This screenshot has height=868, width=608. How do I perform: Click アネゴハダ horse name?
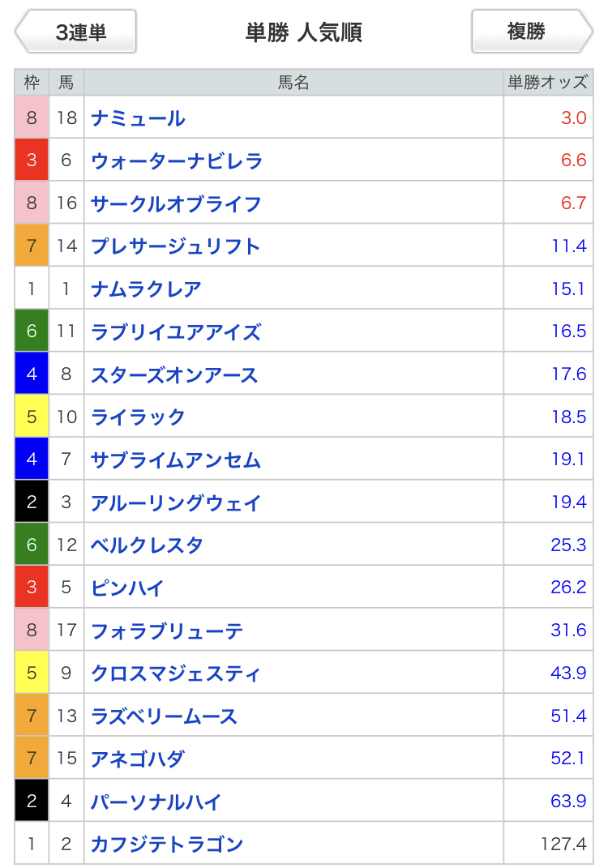click(137, 759)
